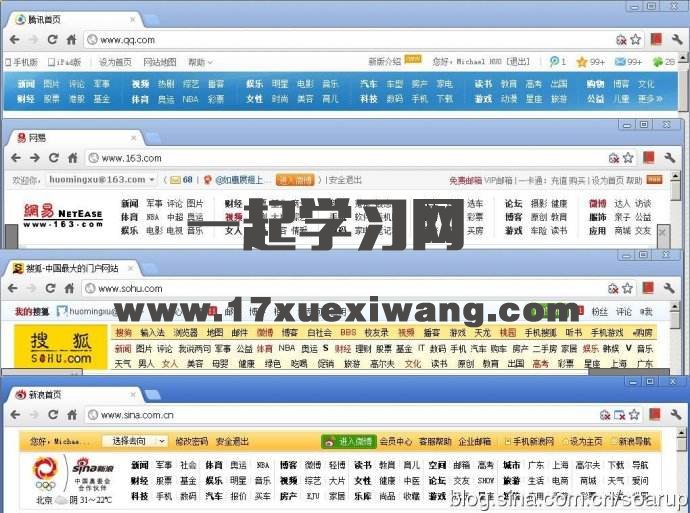Open wrench menu in qq.com window
690x513 pixels.
coord(677,40)
